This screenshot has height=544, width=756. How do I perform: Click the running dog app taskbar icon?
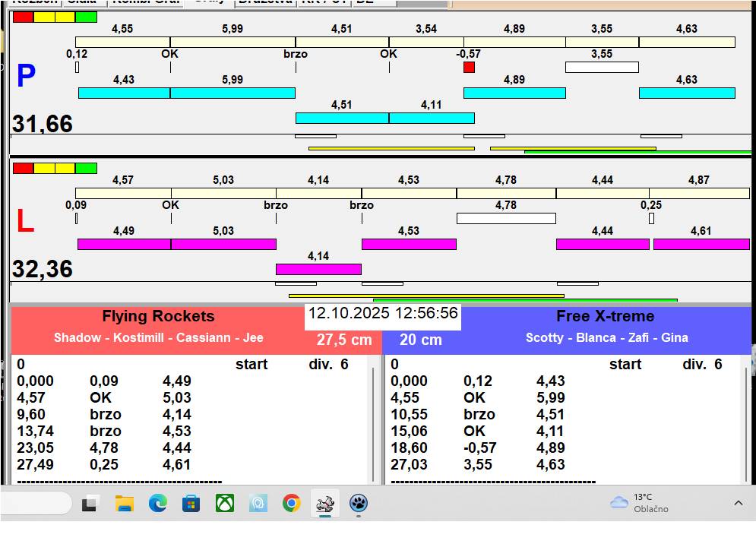(x=325, y=503)
